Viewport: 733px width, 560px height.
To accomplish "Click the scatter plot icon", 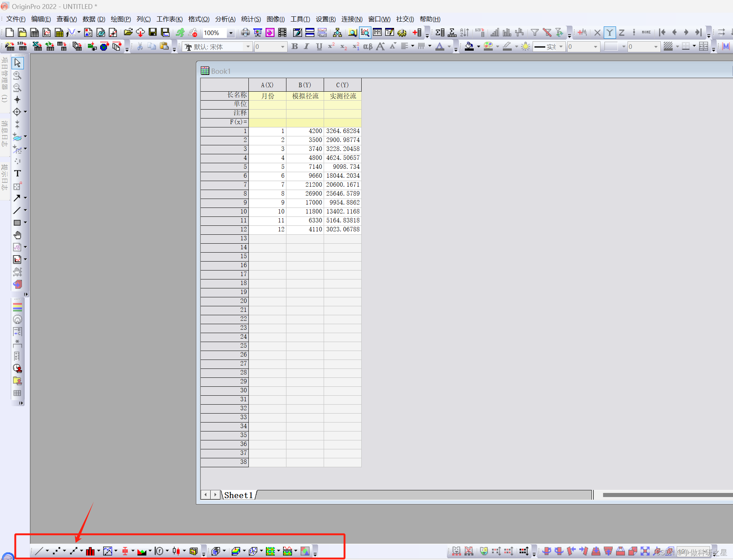I will click(x=56, y=551).
